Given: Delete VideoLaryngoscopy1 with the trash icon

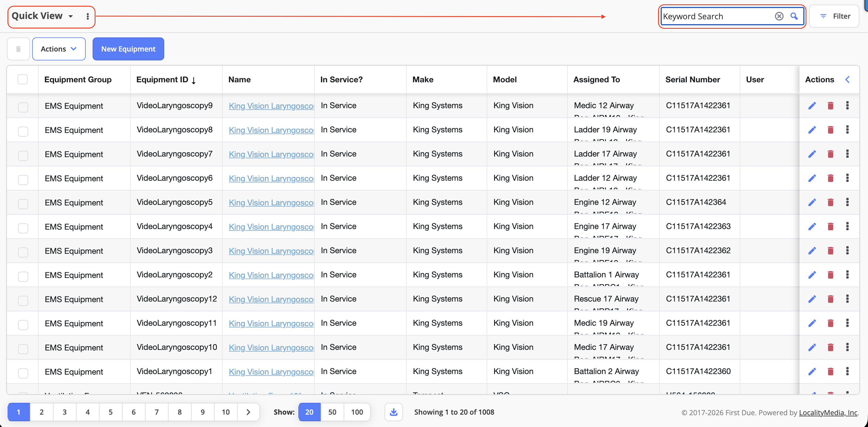Looking at the screenshot, I should coord(830,371).
